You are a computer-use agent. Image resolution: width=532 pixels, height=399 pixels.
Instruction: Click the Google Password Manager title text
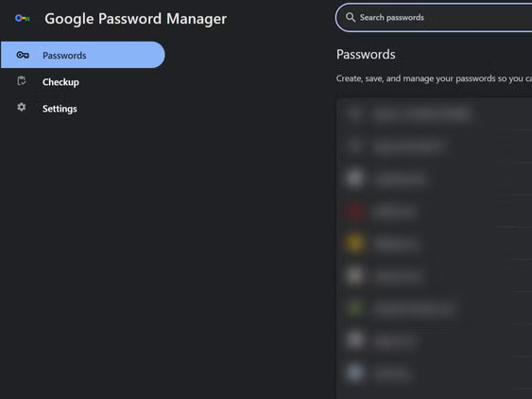tap(136, 19)
